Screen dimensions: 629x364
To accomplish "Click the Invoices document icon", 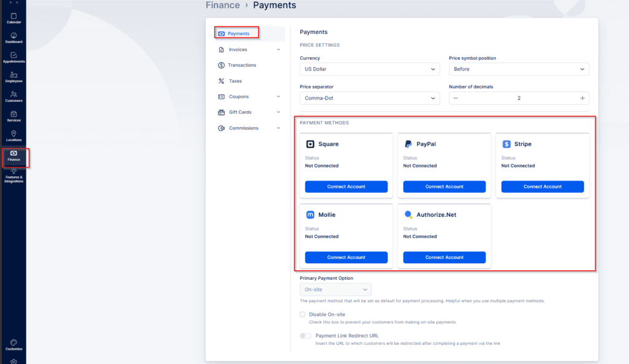I will pyautogui.click(x=221, y=50).
